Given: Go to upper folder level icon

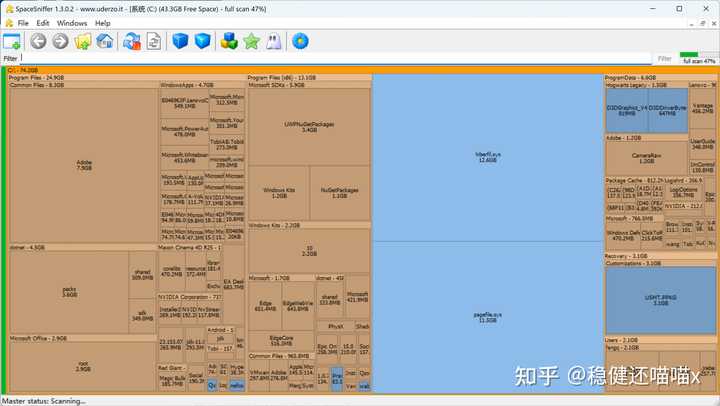Looking at the screenshot, I should tap(83, 41).
